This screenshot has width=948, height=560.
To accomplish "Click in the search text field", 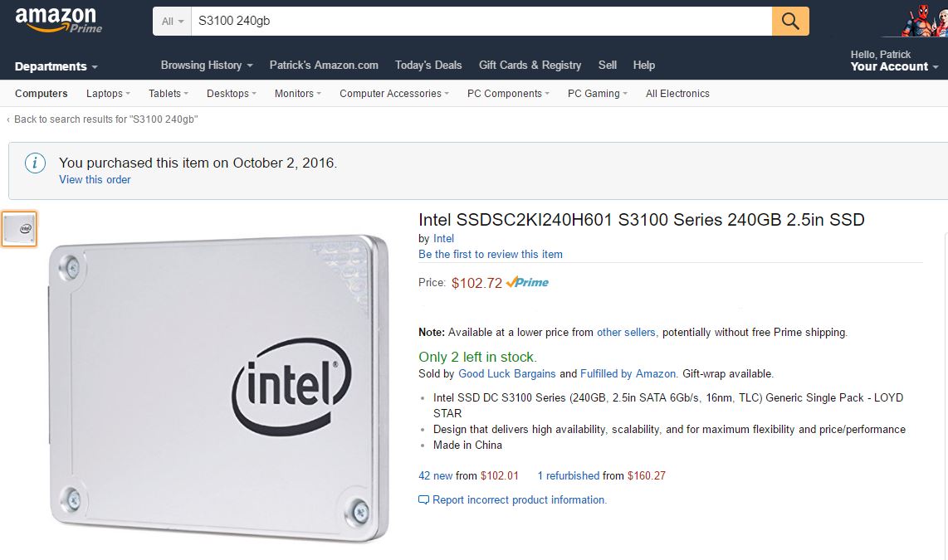I will (x=481, y=22).
